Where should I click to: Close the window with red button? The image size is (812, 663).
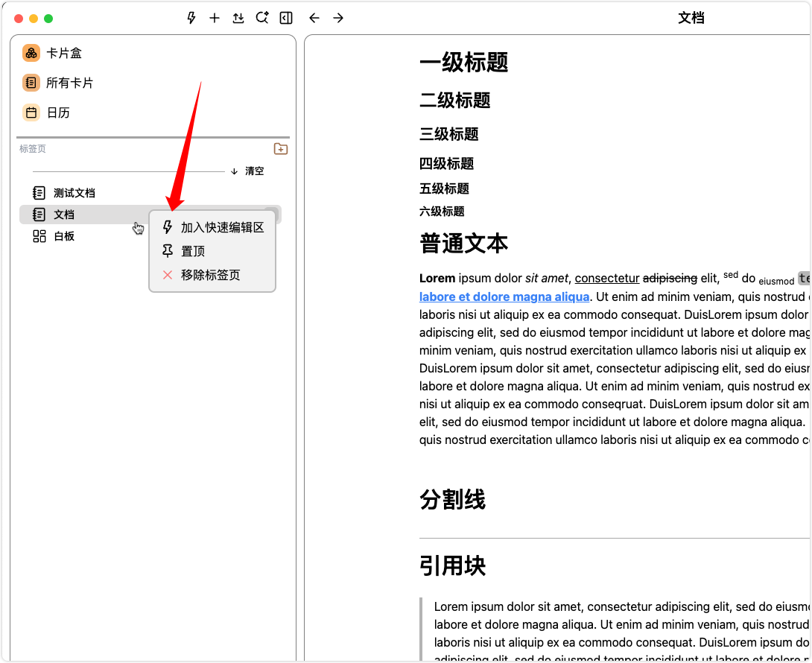coord(19,19)
